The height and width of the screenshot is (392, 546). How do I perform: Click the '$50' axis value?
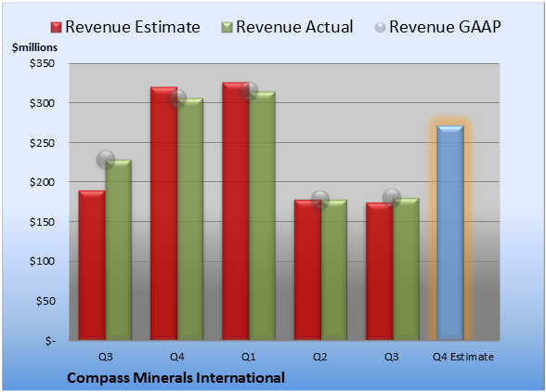point(45,301)
